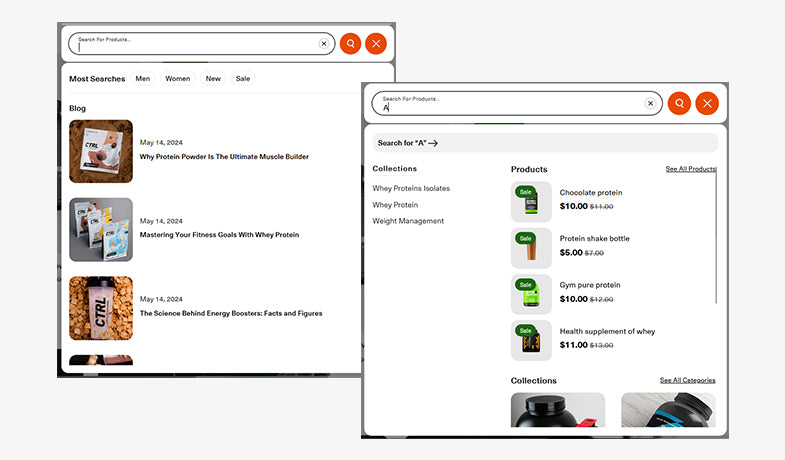Screen dimensions: 785x460
Task: Open the Chocolate protein product thumbnail
Action: click(x=531, y=201)
